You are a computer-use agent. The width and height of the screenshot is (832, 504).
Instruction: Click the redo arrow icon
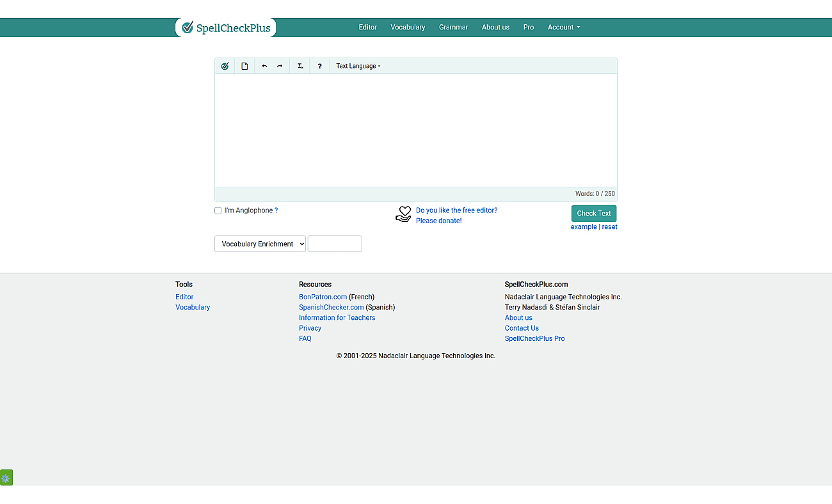(280, 66)
